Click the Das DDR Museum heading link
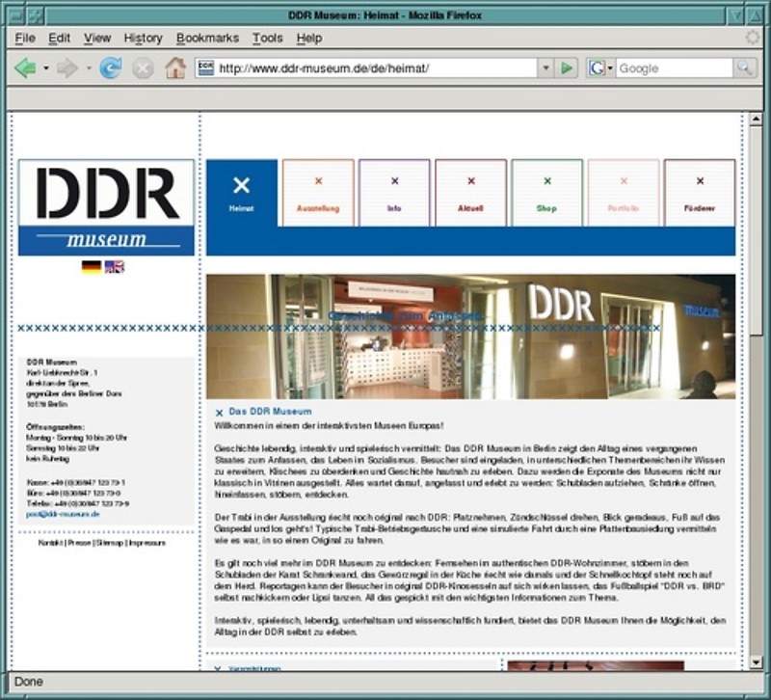 point(270,412)
